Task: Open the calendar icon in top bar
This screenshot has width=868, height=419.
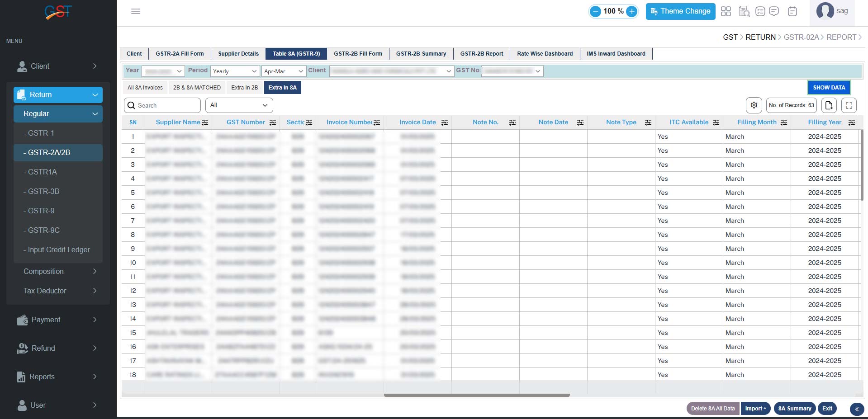Action: click(792, 11)
